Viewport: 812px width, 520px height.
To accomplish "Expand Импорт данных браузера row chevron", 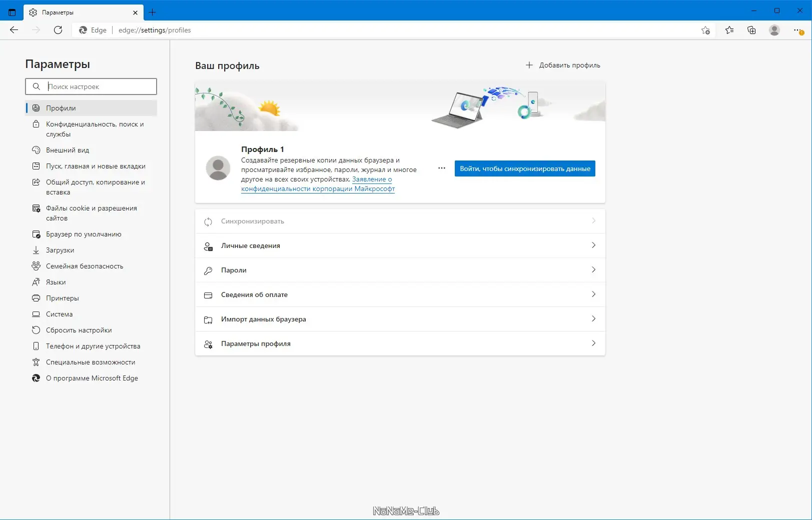I will pos(593,319).
